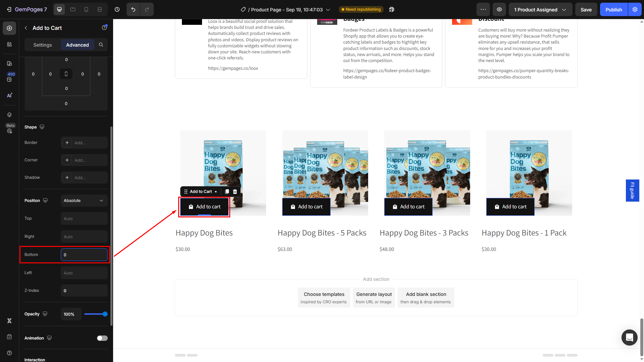
Task: Change device setting for Opacity
Action: [x=45, y=314]
